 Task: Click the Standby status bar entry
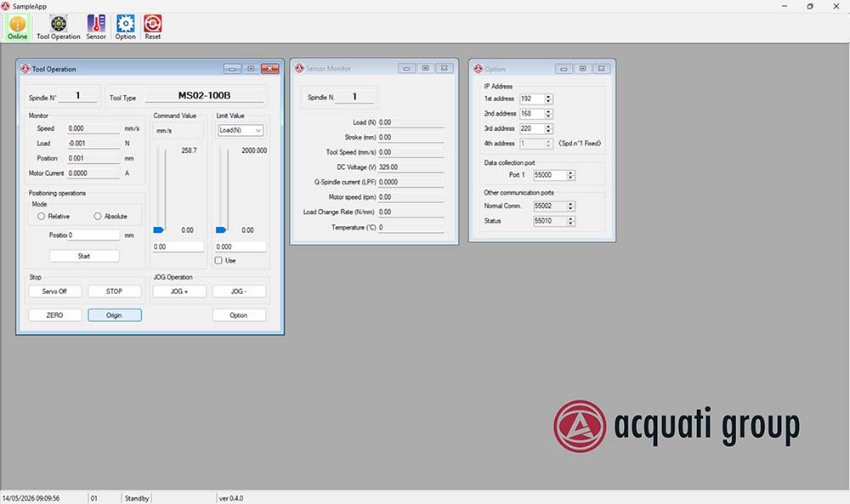(x=137, y=498)
